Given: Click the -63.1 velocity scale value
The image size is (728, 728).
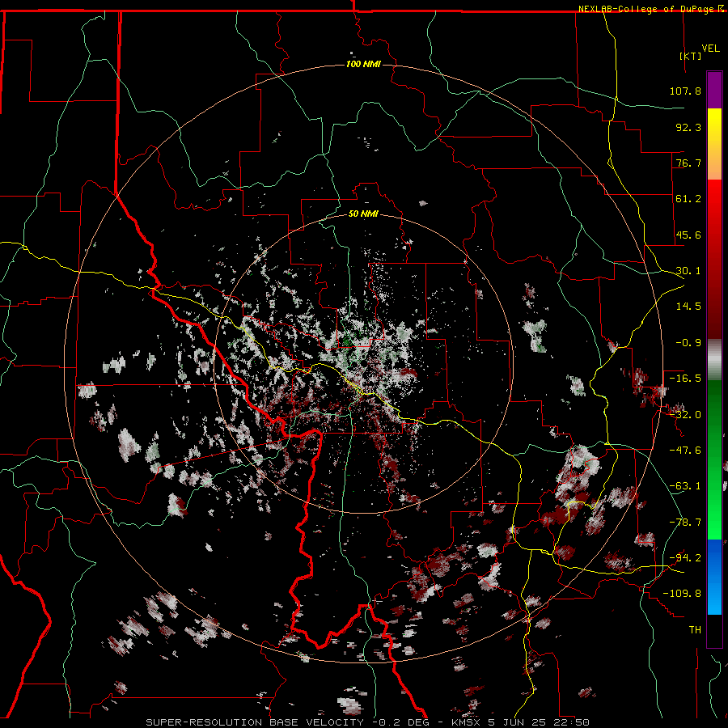Looking at the screenshot, I should [685, 486].
